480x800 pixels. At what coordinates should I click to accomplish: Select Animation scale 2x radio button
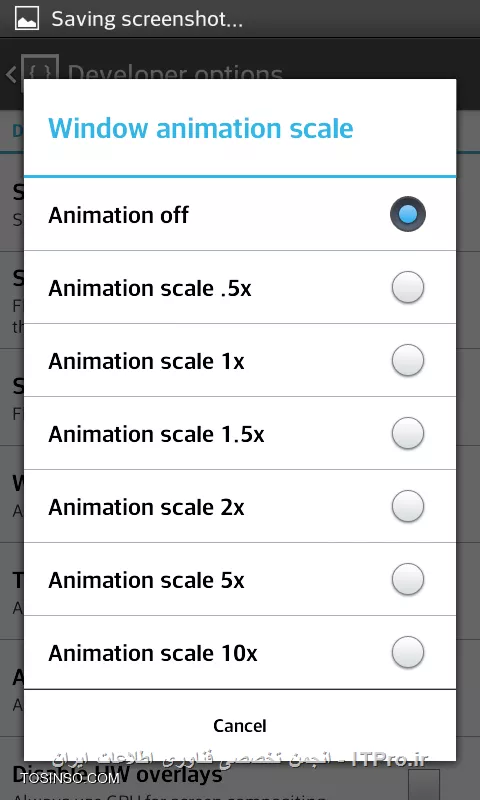pyautogui.click(x=408, y=506)
